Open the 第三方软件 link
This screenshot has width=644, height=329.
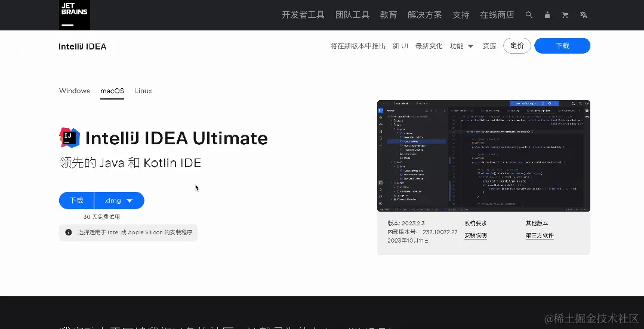[540, 235]
